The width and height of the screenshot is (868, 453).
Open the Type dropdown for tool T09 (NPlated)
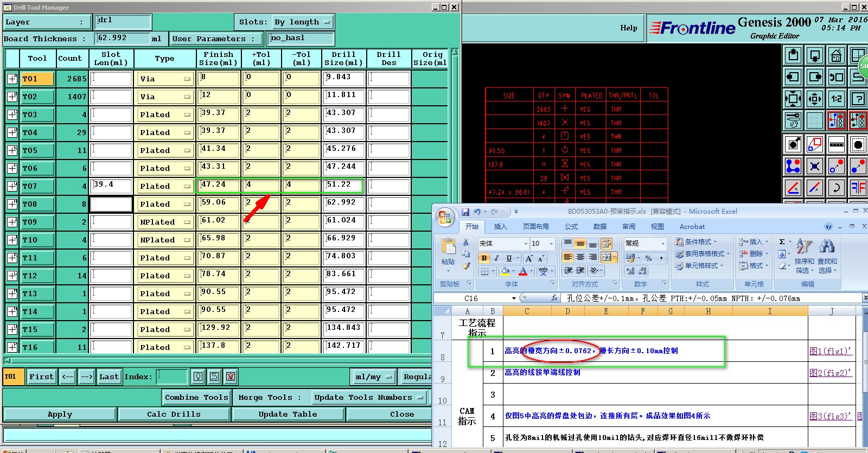click(165, 222)
